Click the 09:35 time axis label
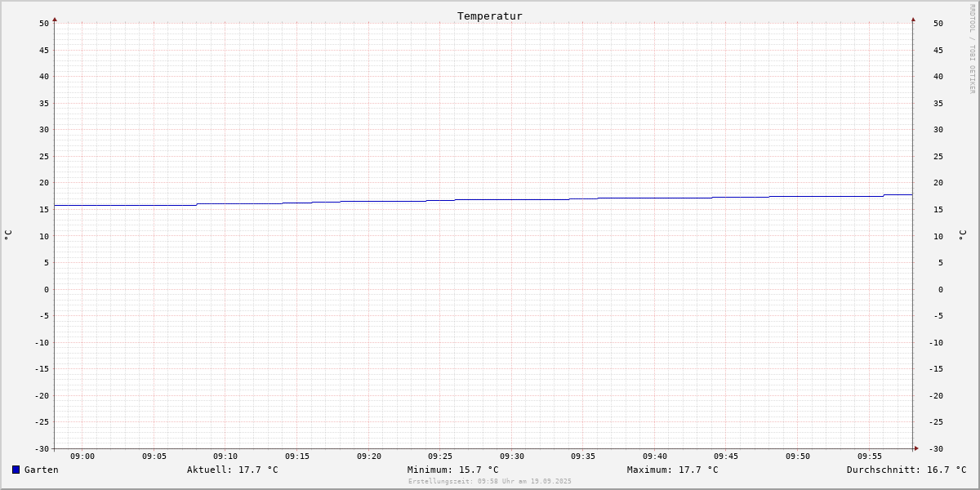This screenshot has width=980, height=490. click(583, 457)
